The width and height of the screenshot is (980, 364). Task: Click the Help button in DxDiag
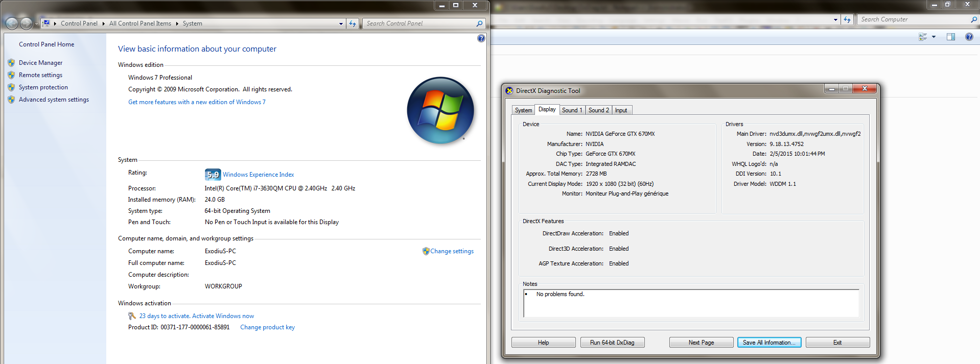click(543, 343)
